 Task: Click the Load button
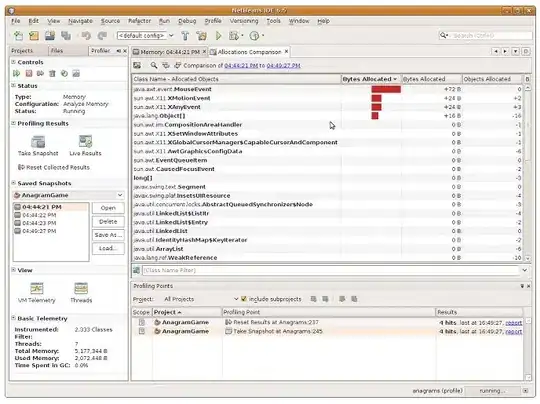108,248
